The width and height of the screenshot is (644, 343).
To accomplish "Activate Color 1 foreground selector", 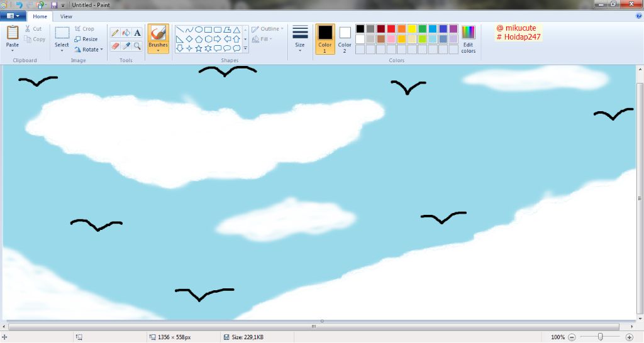I will pyautogui.click(x=325, y=38).
